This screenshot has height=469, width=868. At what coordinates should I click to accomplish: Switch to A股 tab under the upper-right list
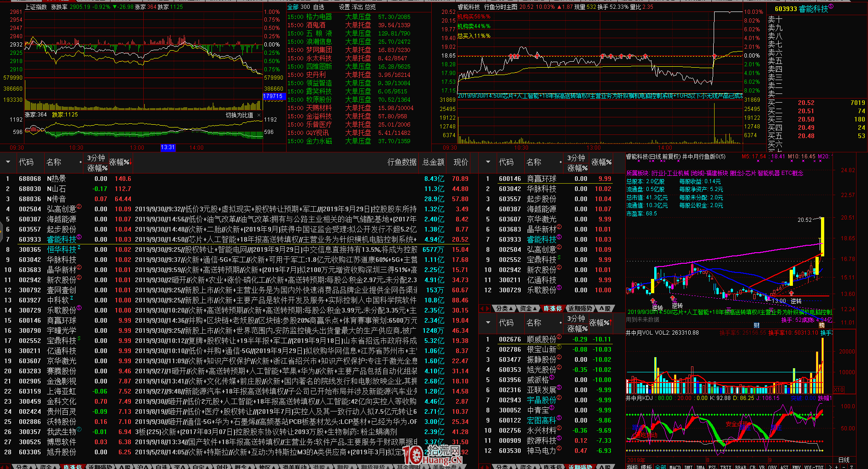click(605, 308)
